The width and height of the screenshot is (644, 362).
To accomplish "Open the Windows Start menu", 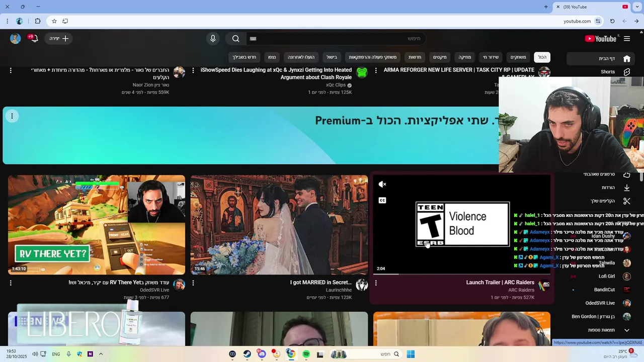I will (411, 354).
